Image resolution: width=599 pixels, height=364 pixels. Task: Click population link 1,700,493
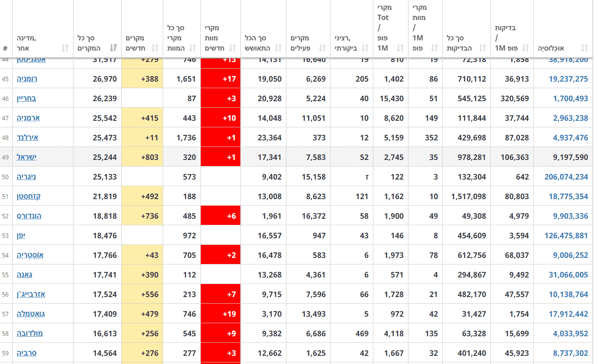[571, 98]
